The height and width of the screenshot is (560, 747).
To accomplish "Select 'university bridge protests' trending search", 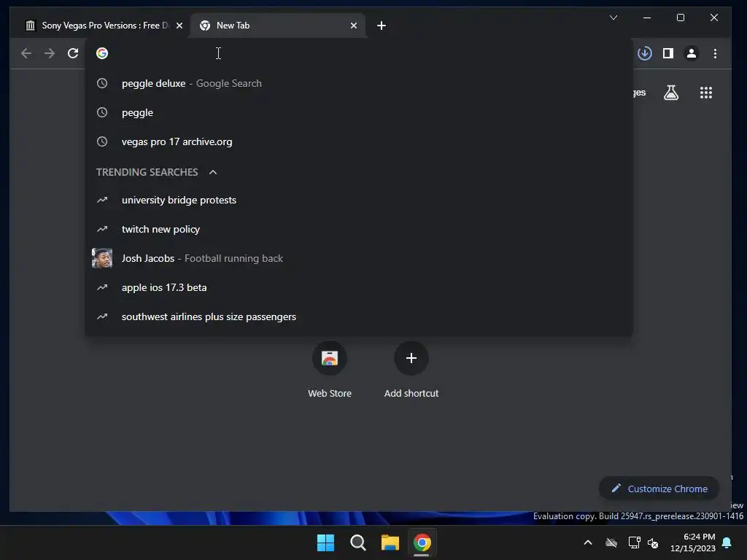I will pyautogui.click(x=359, y=200).
